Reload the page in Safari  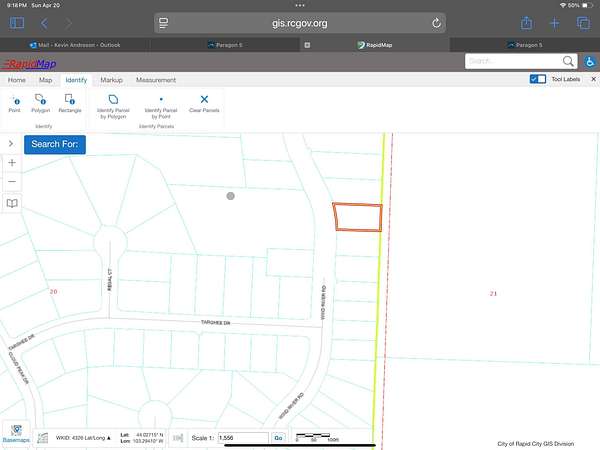click(x=436, y=23)
